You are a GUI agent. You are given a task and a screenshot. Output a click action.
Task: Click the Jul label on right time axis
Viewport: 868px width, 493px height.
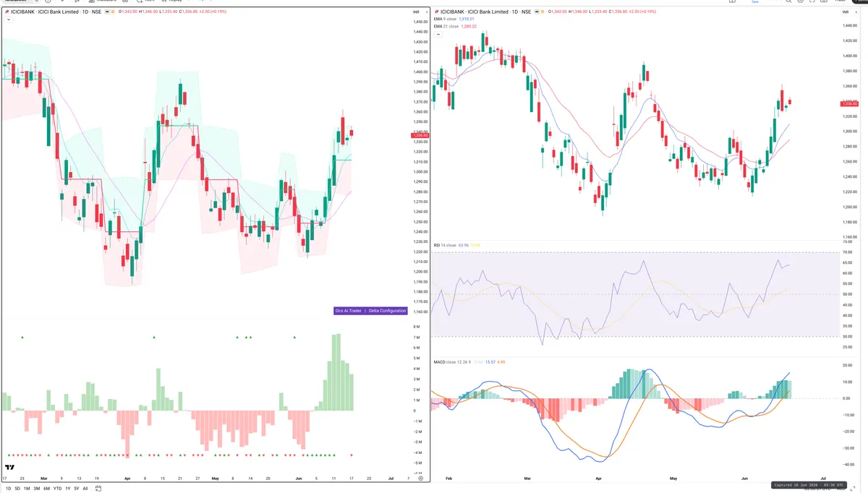pyautogui.click(x=824, y=479)
